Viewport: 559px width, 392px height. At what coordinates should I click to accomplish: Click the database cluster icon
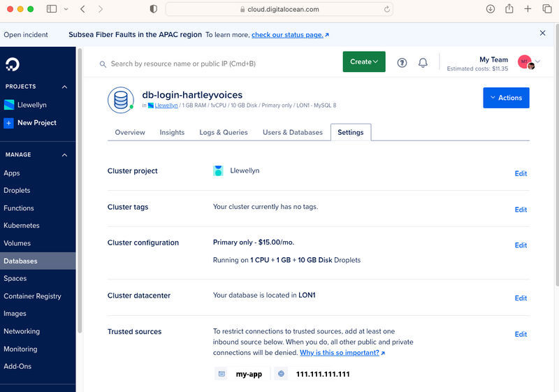coord(121,100)
